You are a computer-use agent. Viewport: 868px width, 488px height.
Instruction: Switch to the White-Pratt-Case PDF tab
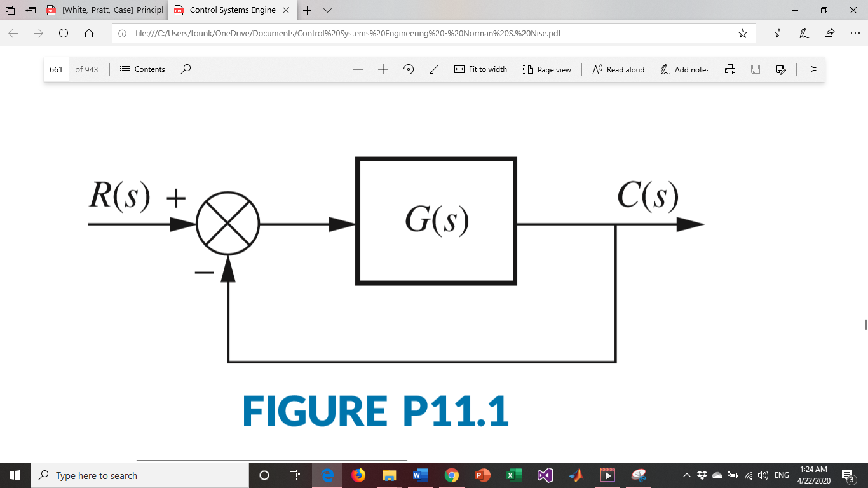click(105, 10)
